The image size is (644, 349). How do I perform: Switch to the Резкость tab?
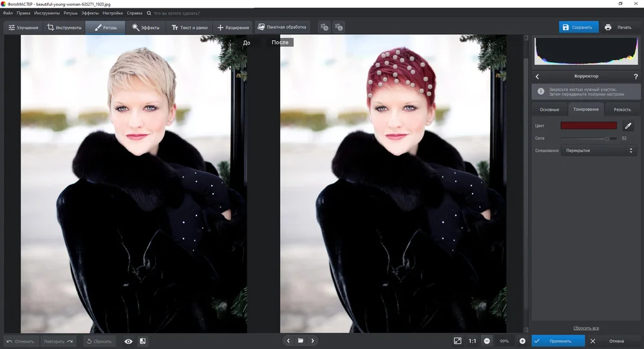[622, 109]
